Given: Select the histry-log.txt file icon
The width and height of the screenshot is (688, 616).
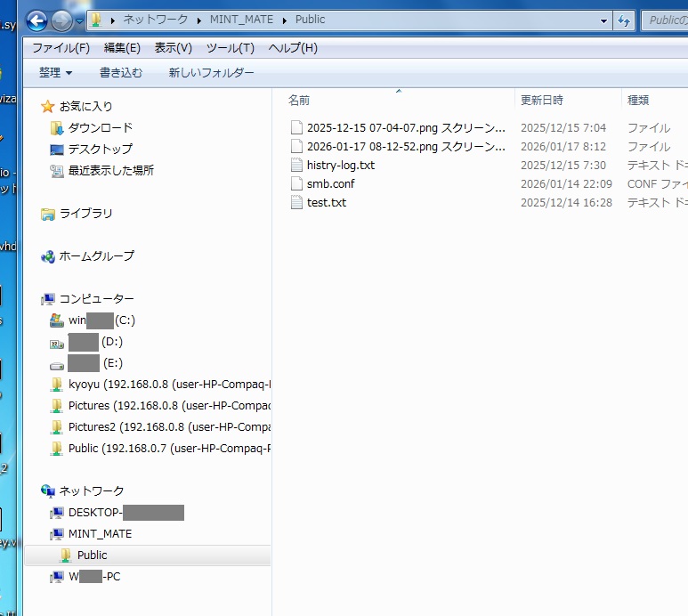Looking at the screenshot, I should pos(297,166).
